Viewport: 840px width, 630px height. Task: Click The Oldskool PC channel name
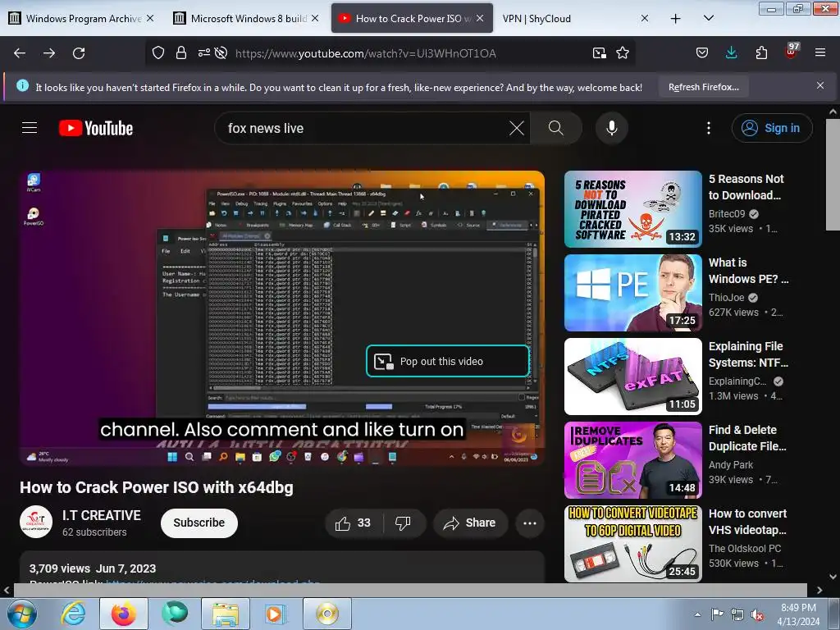pyautogui.click(x=745, y=548)
